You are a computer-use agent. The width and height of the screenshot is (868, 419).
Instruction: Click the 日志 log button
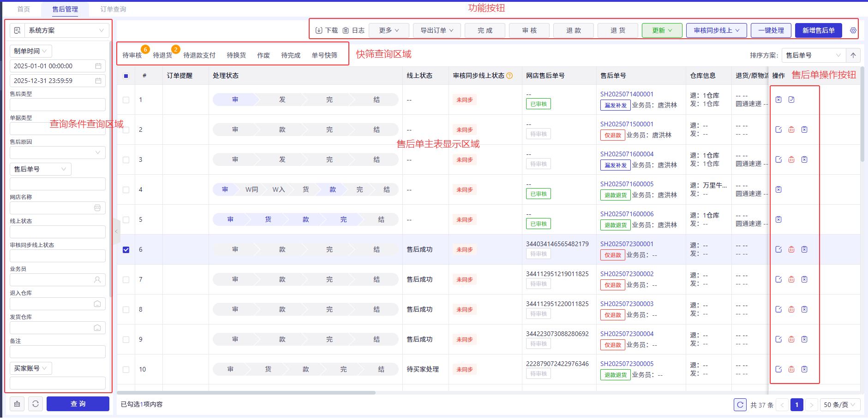point(353,30)
